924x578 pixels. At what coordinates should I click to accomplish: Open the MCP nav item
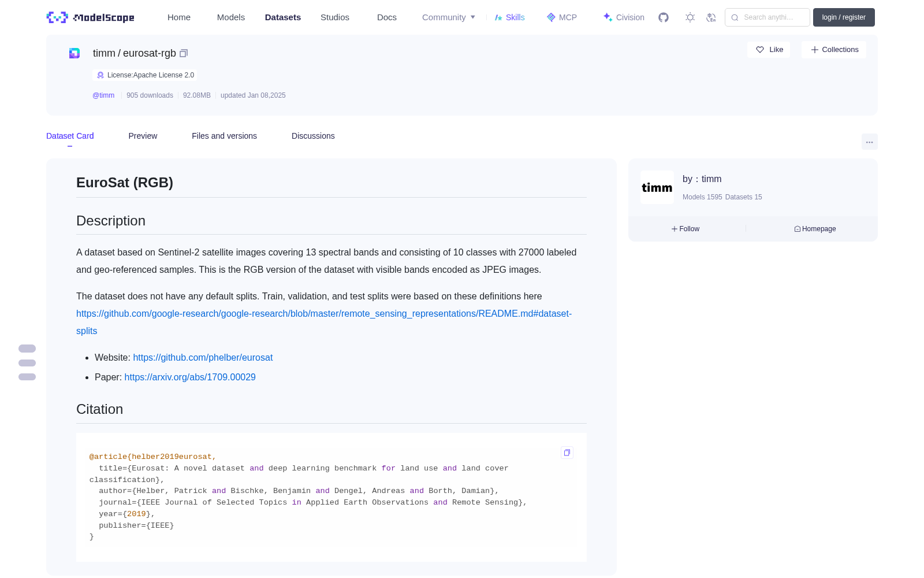(561, 17)
